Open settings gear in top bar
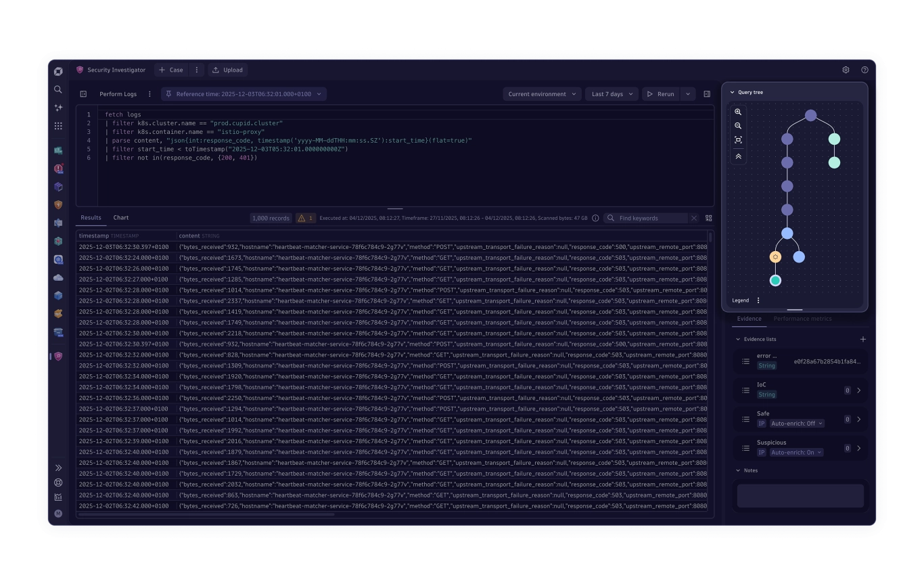 point(846,70)
